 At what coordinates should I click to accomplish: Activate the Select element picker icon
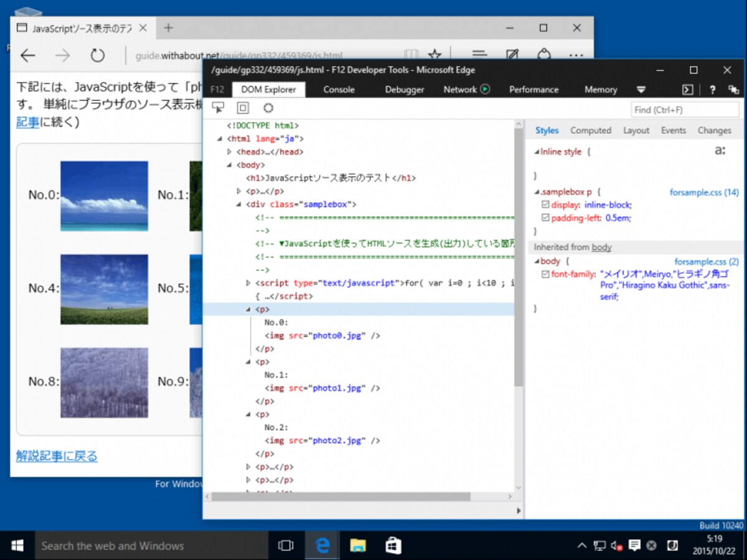coord(218,108)
